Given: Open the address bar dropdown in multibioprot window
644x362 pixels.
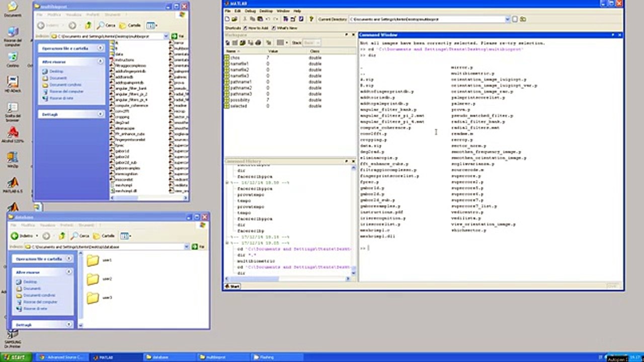Looking at the screenshot, I should tap(166, 36).
